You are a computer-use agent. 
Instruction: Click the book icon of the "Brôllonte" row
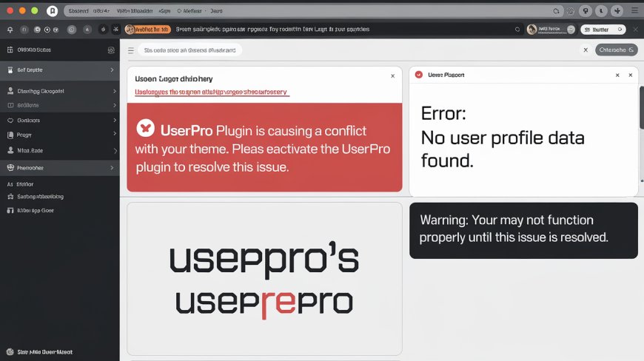coord(10,106)
